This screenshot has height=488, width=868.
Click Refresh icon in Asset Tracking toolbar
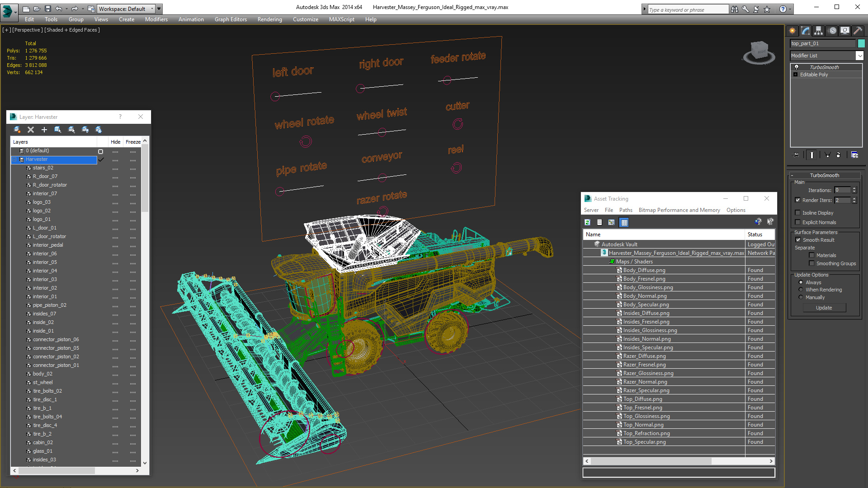click(587, 222)
